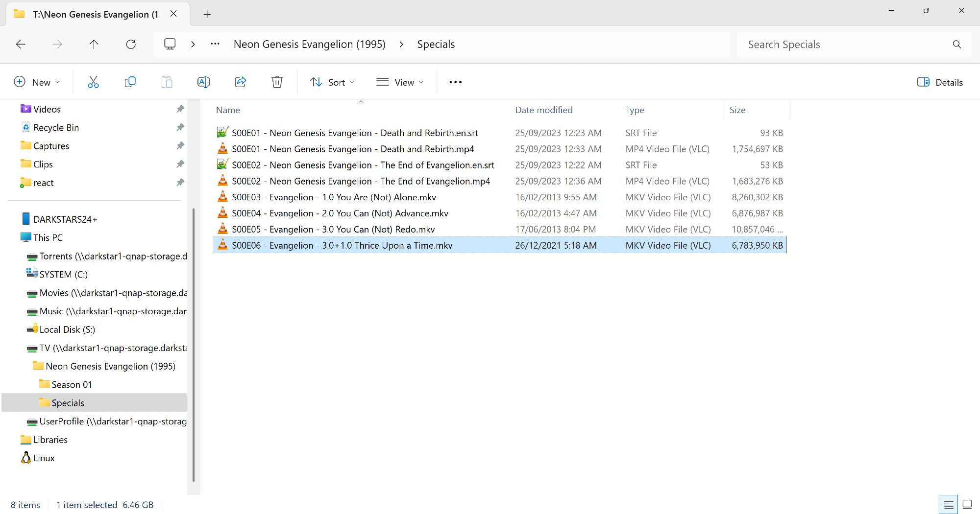Expand address bar chevron after PC icon
The height and width of the screenshot is (514, 980).
coord(193,44)
